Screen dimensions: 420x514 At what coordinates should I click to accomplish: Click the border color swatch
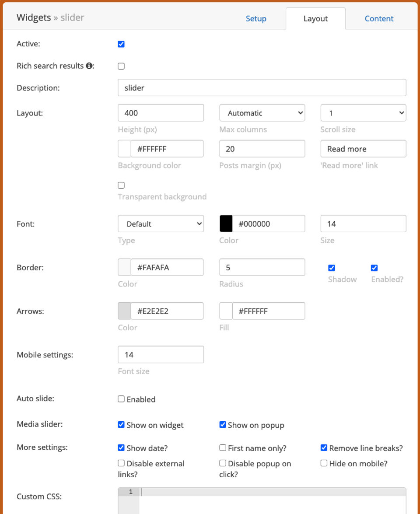tap(124, 267)
